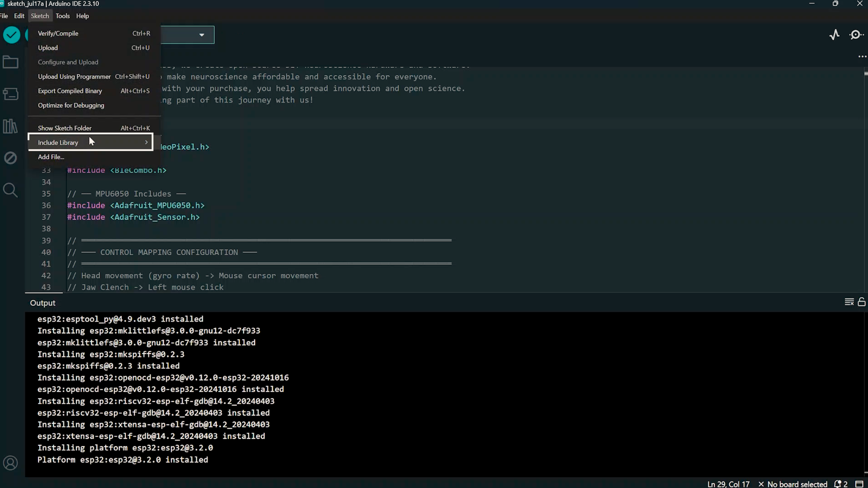Viewport: 868px width, 488px height.
Task: Click the Verify checkmark toolbar button
Action: [x=12, y=35]
